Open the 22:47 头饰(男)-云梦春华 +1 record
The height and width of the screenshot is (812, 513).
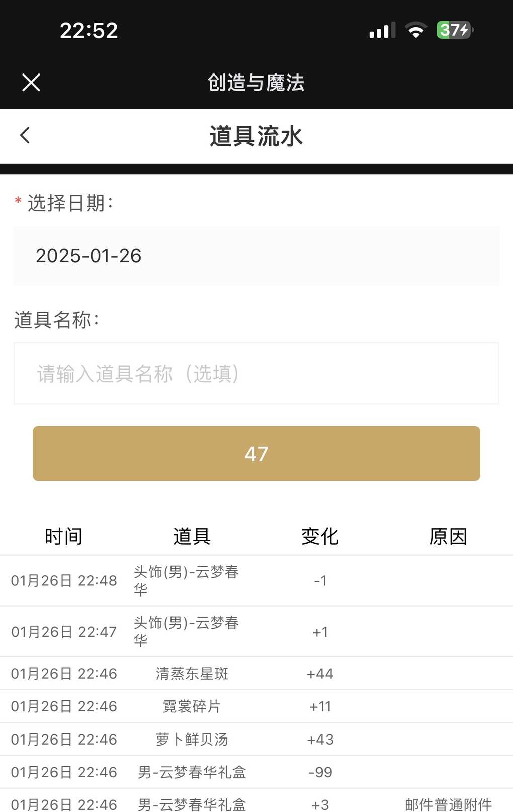click(x=256, y=632)
